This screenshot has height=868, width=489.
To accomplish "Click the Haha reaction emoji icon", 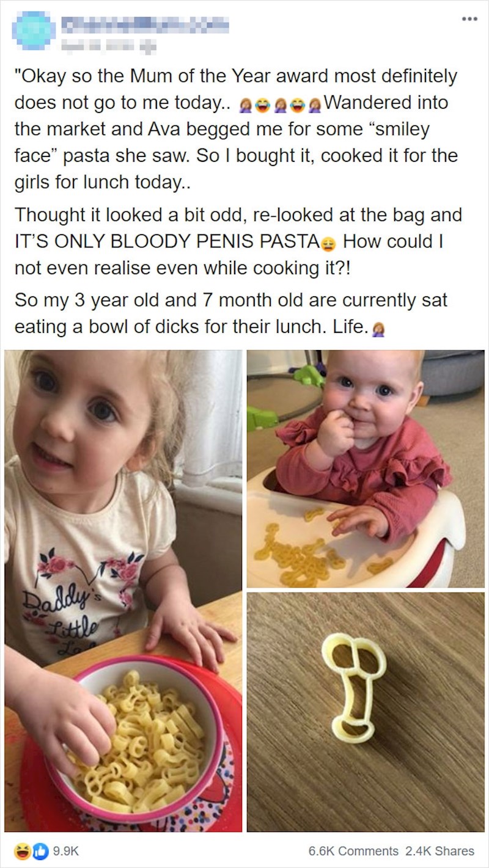I will click(x=23, y=850).
